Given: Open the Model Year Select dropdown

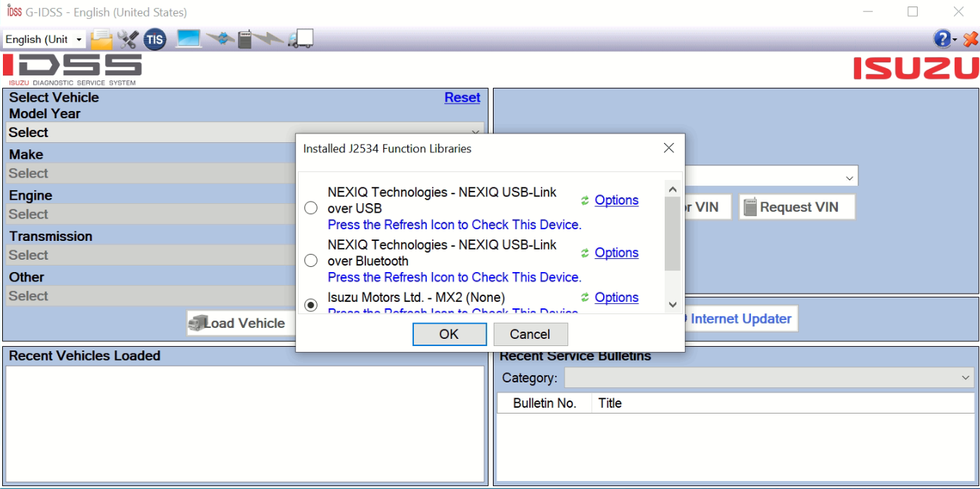Looking at the screenshot, I should [x=244, y=133].
